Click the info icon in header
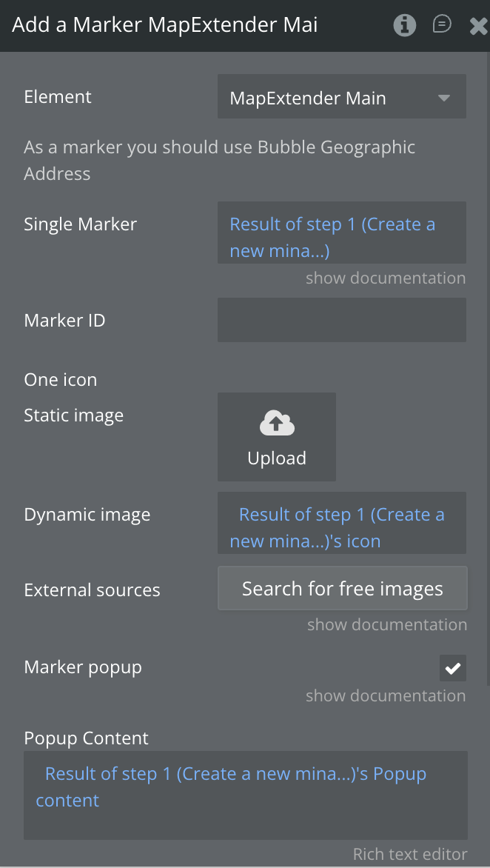Viewport: 490px width, 868px height. (x=404, y=25)
